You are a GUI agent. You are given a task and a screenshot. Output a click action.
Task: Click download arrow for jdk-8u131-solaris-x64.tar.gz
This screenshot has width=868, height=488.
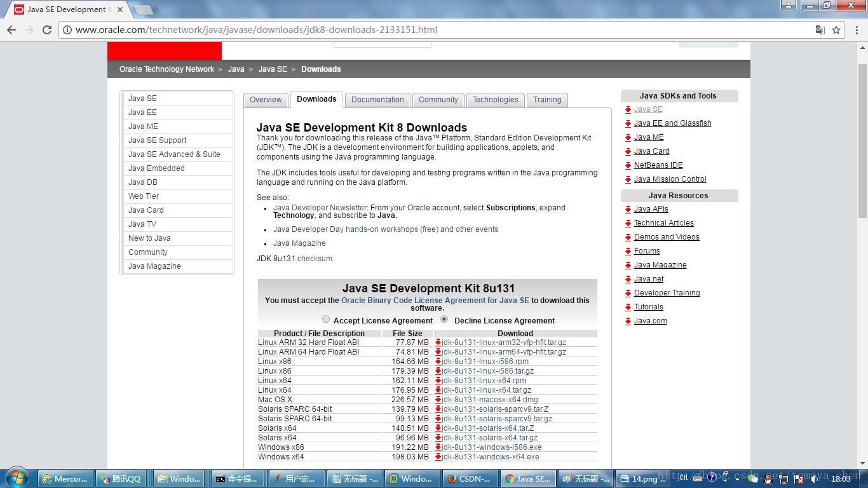click(x=438, y=438)
